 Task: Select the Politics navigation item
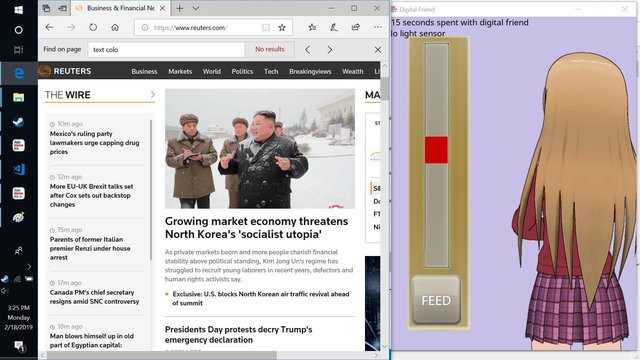point(242,71)
